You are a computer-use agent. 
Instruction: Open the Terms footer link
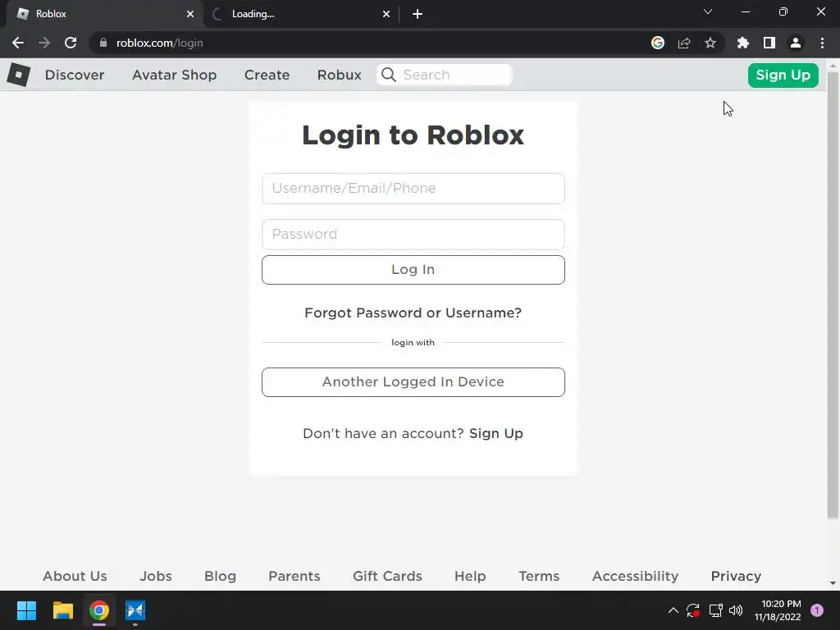539,576
